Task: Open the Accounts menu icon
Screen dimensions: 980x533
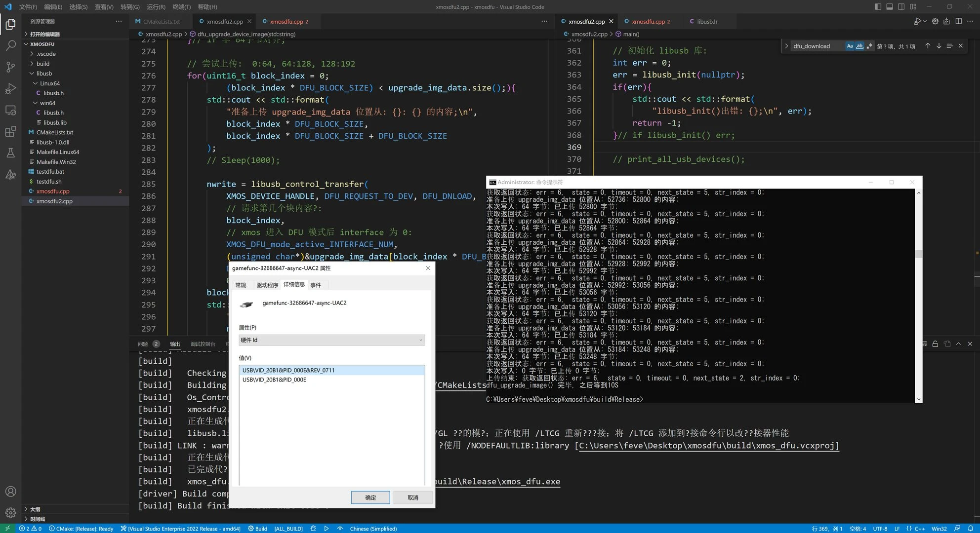Action: click(x=10, y=492)
